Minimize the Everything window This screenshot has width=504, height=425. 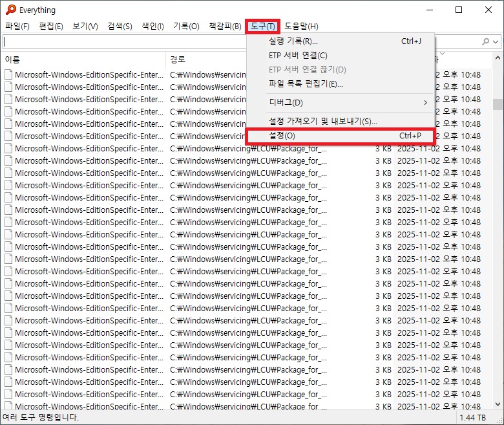pyautogui.click(x=430, y=10)
